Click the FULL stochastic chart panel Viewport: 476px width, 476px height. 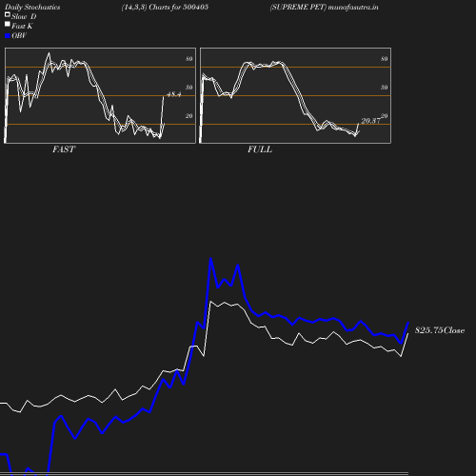click(295, 95)
